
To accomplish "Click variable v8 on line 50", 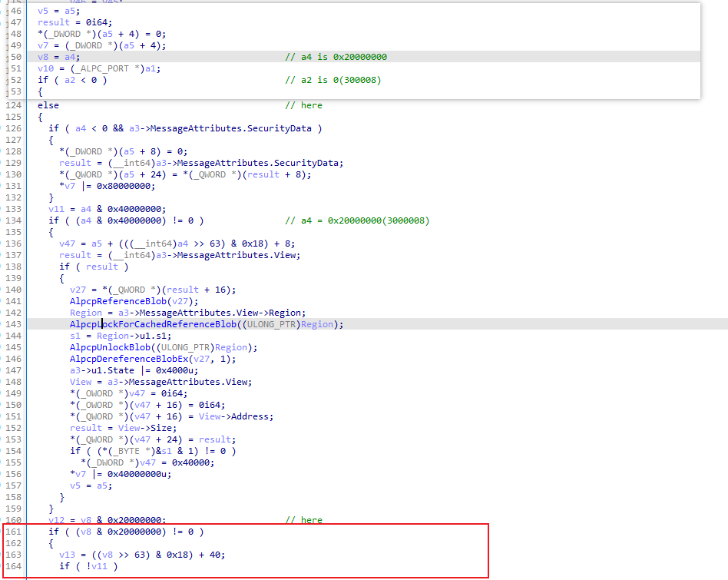I will pyautogui.click(x=43, y=57).
